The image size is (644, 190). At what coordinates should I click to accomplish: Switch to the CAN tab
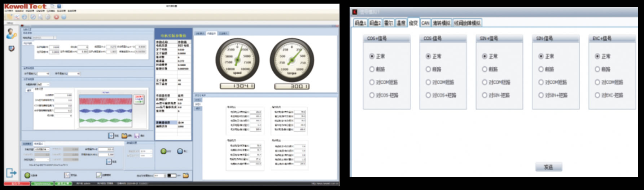[x=425, y=23]
